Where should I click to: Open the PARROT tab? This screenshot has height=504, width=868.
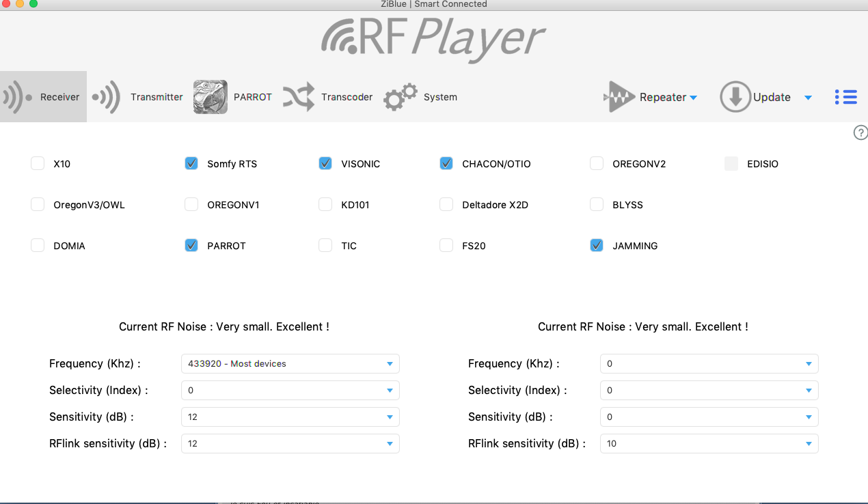click(232, 97)
